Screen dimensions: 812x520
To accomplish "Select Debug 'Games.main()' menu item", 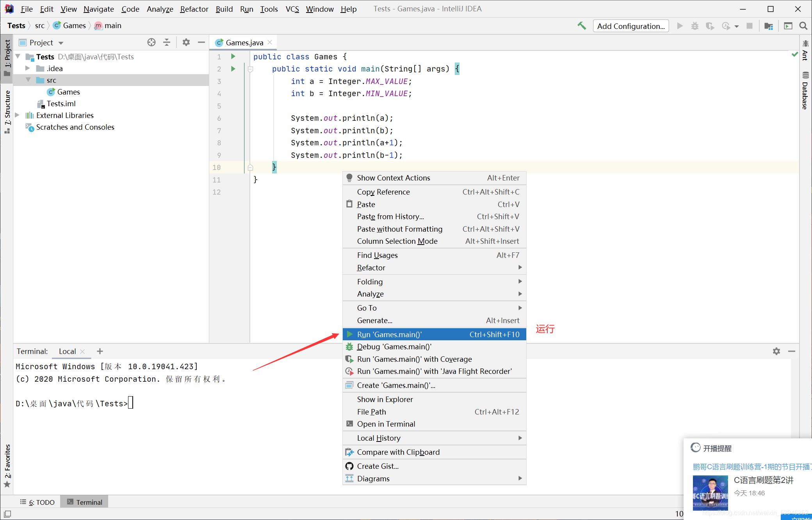I will (394, 347).
